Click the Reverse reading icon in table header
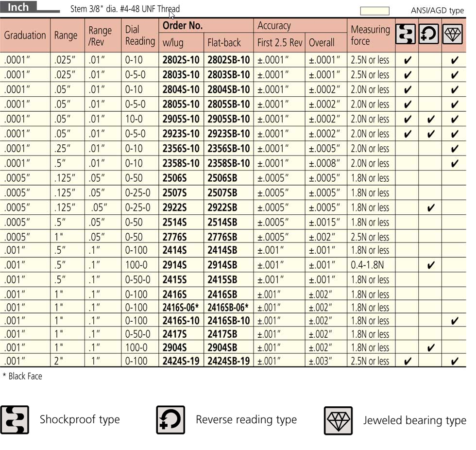 click(429, 34)
